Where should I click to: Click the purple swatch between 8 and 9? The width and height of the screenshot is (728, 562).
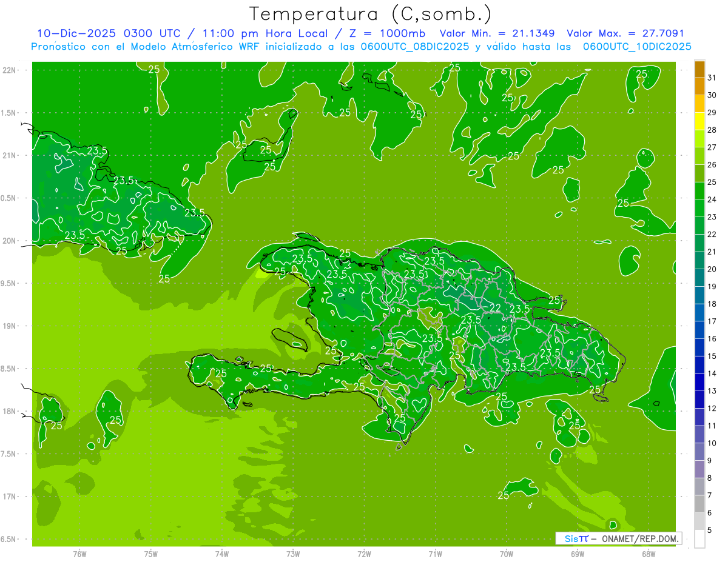coord(699,469)
